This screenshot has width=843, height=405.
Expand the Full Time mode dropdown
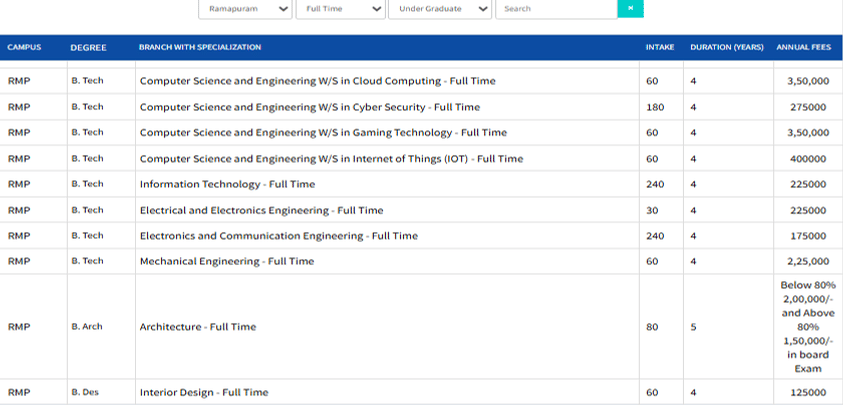coord(340,8)
